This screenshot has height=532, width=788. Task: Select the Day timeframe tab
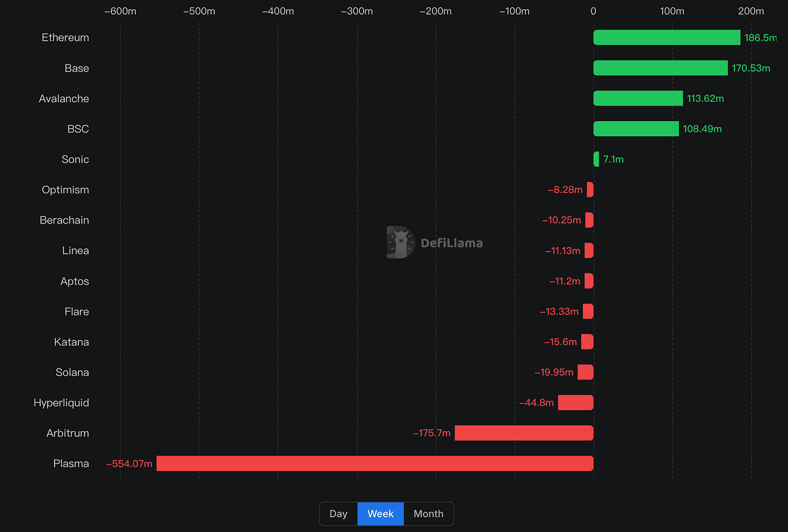click(338, 514)
